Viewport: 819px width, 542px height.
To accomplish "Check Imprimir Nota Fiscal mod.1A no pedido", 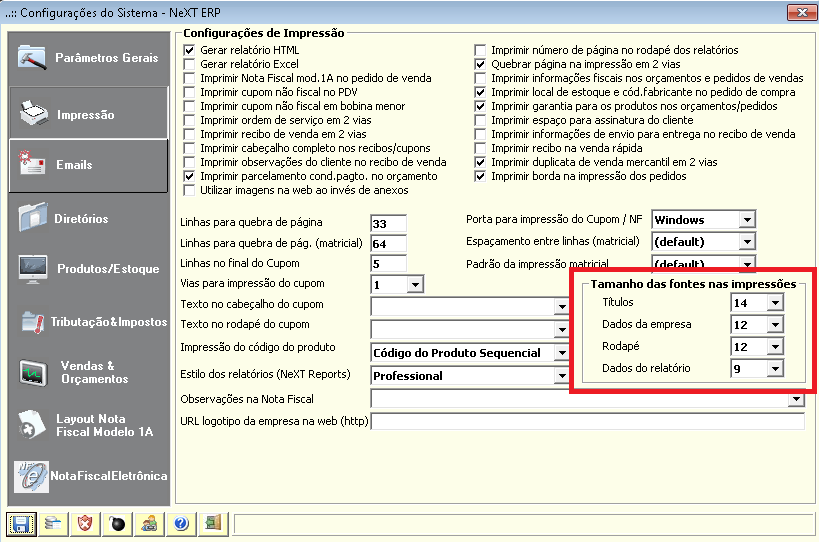I will 190,78.
